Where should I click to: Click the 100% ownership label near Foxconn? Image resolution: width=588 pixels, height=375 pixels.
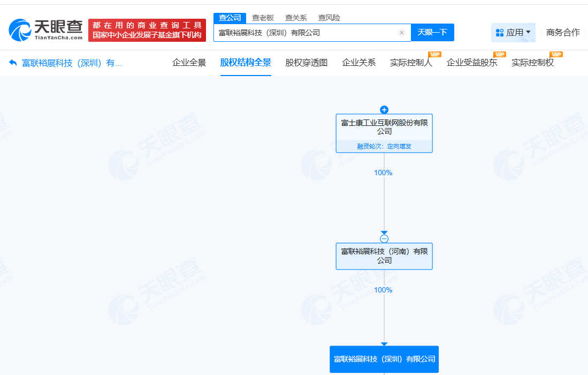[x=384, y=172]
